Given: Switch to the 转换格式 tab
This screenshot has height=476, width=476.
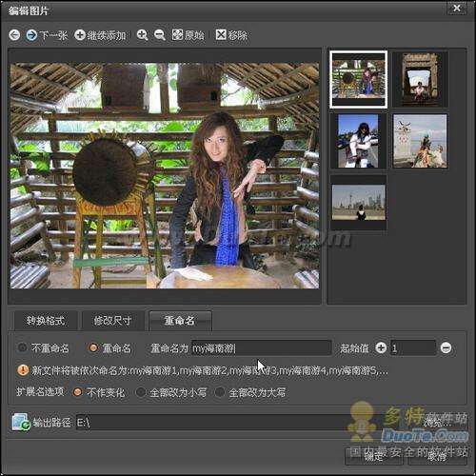Looking at the screenshot, I should 46,321.
